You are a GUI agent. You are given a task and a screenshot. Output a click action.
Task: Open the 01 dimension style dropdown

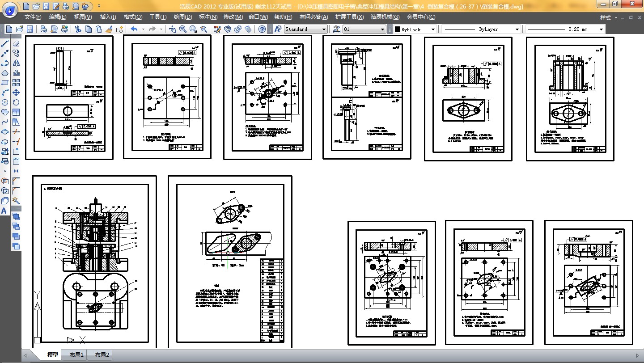click(364, 29)
